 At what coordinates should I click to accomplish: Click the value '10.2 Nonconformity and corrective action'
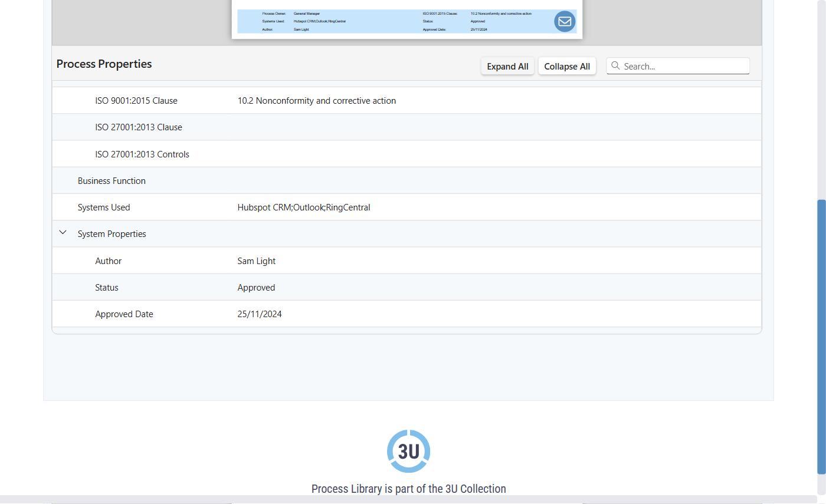(x=317, y=101)
